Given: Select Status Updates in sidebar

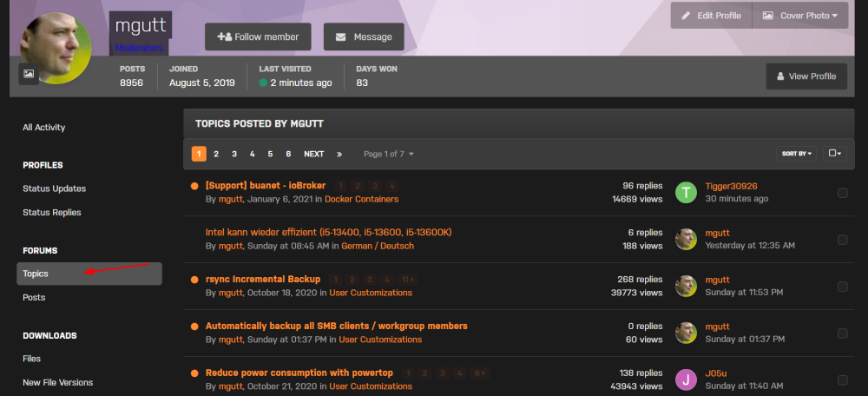Looking at the screenshot, I should click(x=54, y=188).
